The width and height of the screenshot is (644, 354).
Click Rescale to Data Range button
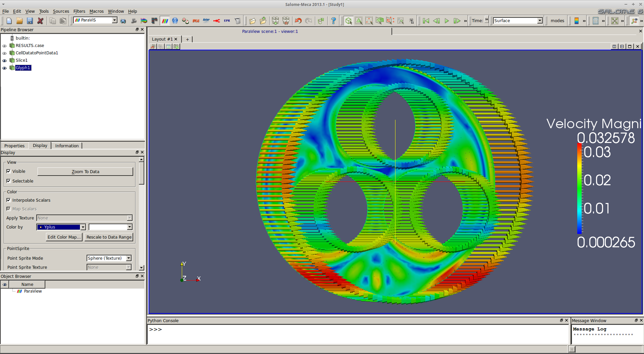(109, 237)
